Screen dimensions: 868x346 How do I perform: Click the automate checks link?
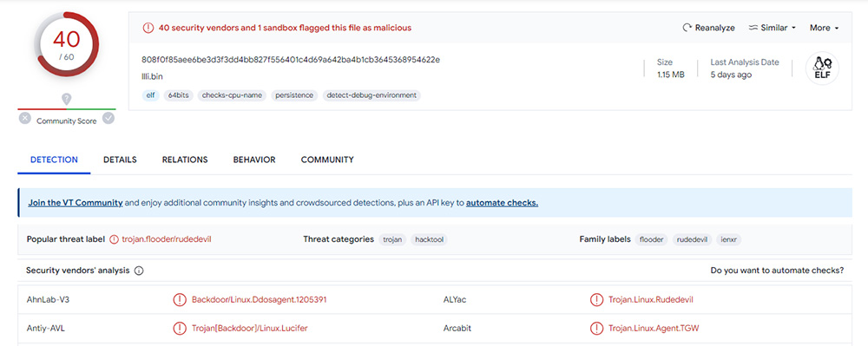click(502, 203)
